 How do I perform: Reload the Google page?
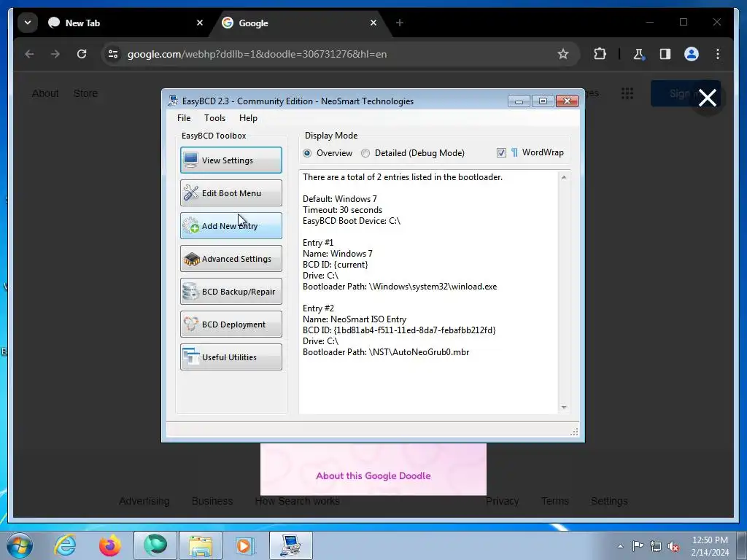click(x=82, y=54)
